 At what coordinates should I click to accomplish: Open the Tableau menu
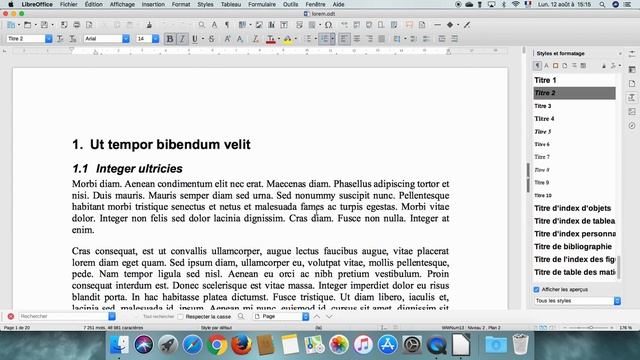231,4
